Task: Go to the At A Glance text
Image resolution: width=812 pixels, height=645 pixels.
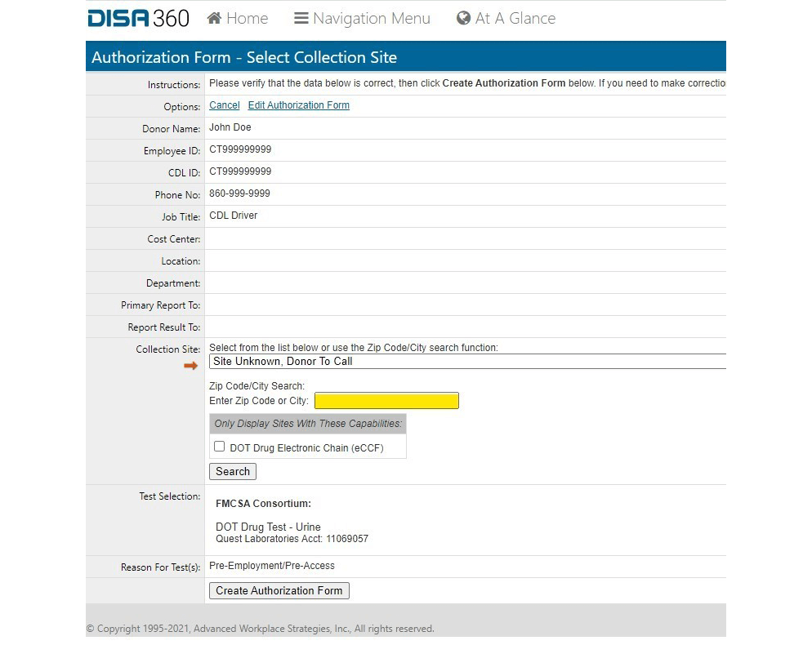Action: [x=515, y=18]
